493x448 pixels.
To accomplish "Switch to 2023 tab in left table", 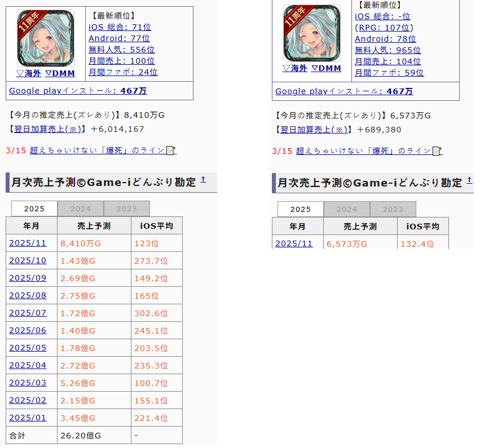I will [127, 209].
